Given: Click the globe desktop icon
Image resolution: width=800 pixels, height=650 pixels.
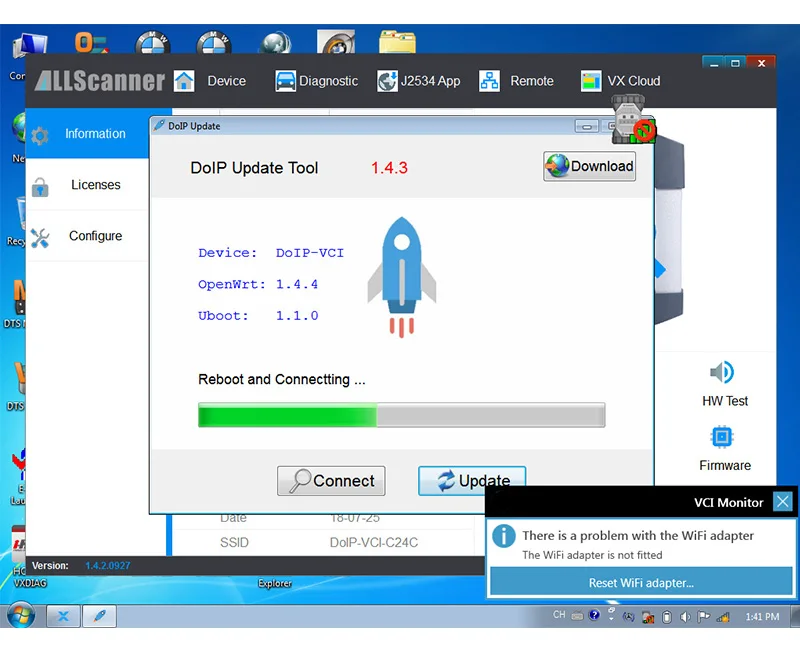Looking at the screenshot, I should pos(274,43).
